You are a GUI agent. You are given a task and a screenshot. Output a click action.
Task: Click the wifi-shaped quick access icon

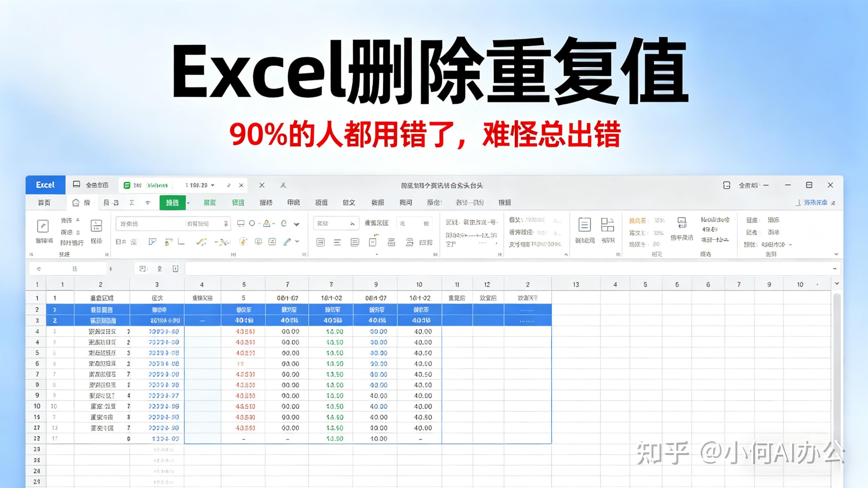(148, 203)
